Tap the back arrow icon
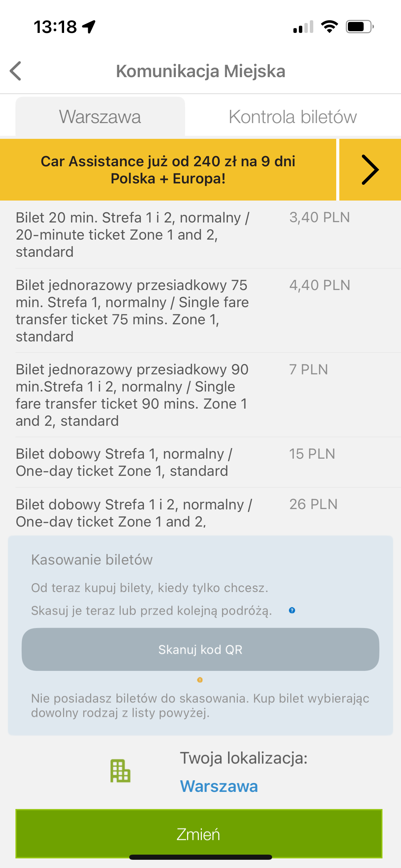The image size is (401, 868). pos(16,71)
